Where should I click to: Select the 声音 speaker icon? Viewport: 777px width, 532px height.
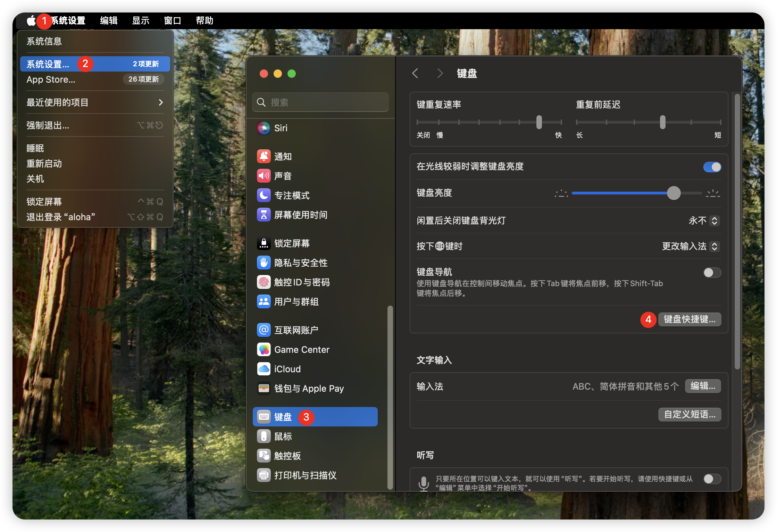coord(264,176)
